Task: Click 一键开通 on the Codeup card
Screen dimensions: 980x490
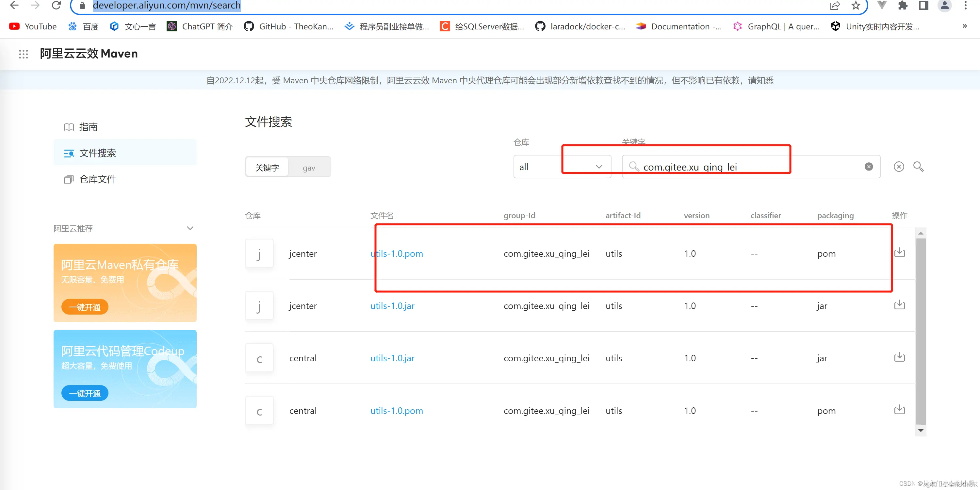Action: 85,393
